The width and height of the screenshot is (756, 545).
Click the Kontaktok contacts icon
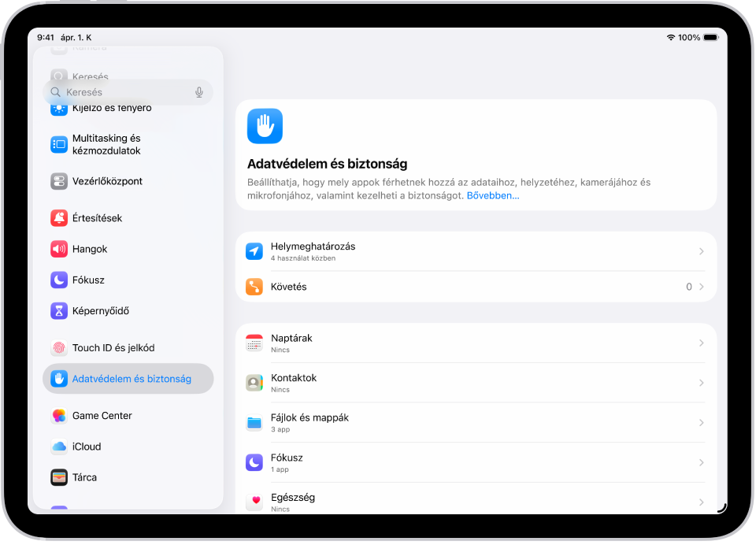(x=254, y=383)
